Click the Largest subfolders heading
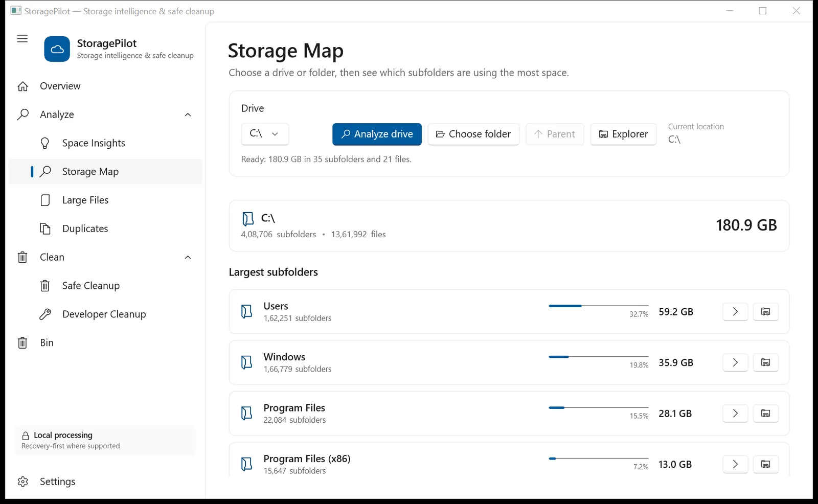Screen dimensions: 818x504 click(x=274, y=272)
